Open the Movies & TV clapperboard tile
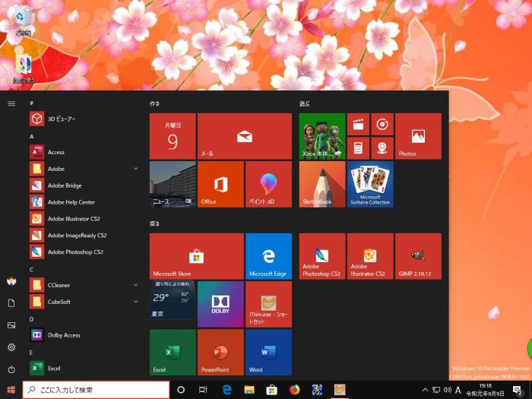Viewport: 532px width, 399px height. tap(358, 124)
